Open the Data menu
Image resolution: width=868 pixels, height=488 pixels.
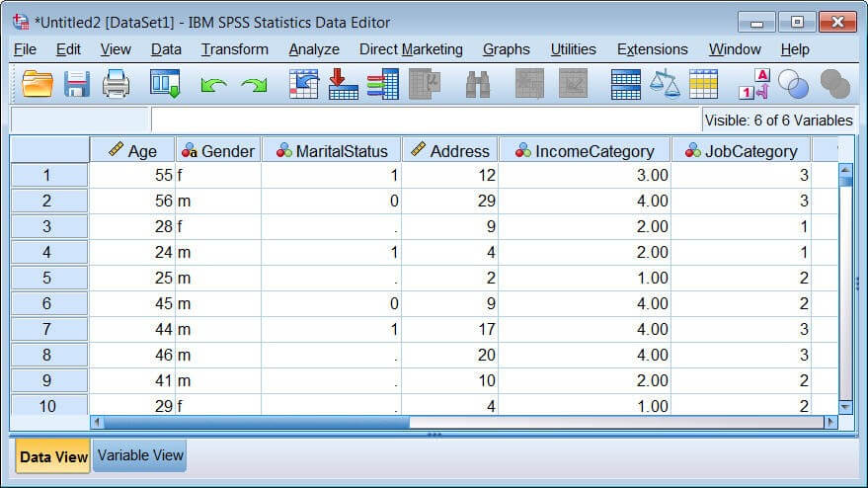click(x=166, y=49)
